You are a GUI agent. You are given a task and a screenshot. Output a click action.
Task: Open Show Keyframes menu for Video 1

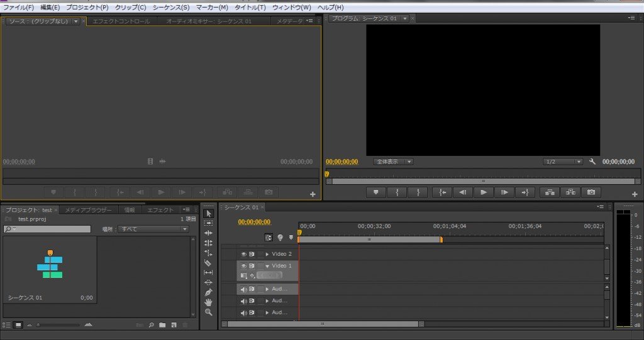point(252,275)
